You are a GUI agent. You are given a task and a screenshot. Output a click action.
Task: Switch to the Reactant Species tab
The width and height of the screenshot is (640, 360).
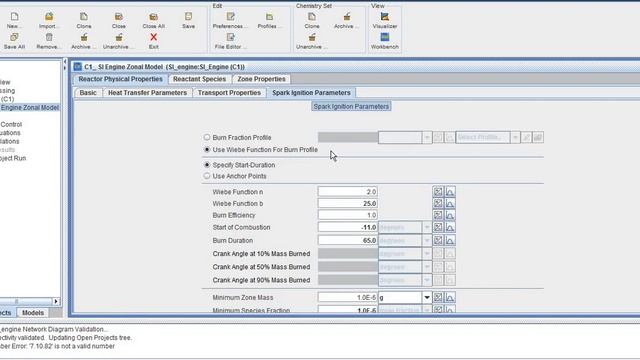click(x=199, y=79)
